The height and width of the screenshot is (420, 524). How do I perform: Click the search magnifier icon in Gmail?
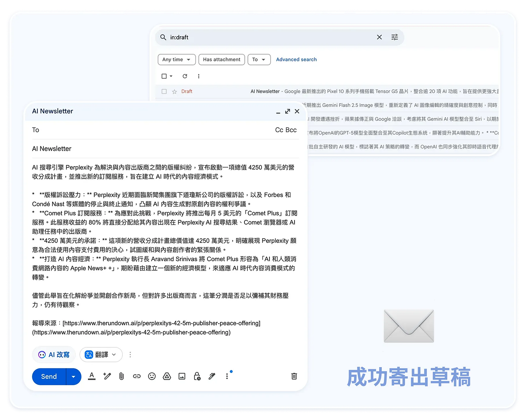tap(163, 37)
